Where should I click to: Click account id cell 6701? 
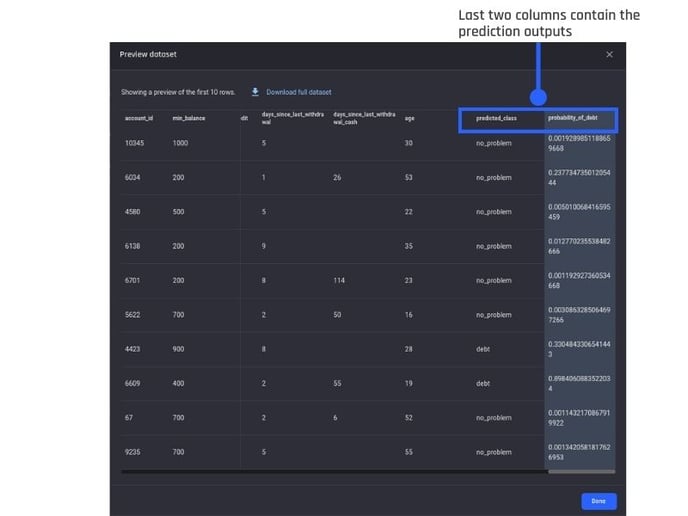click(x=132, y=280)
